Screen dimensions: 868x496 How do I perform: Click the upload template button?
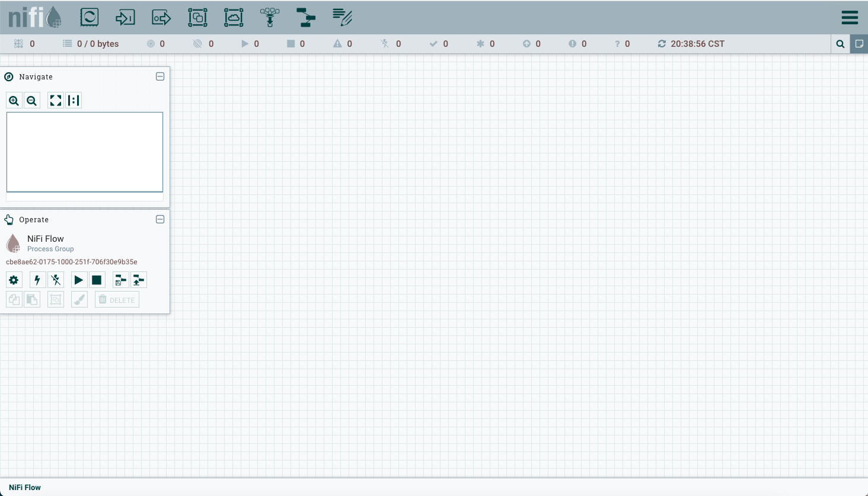(139, 280)
